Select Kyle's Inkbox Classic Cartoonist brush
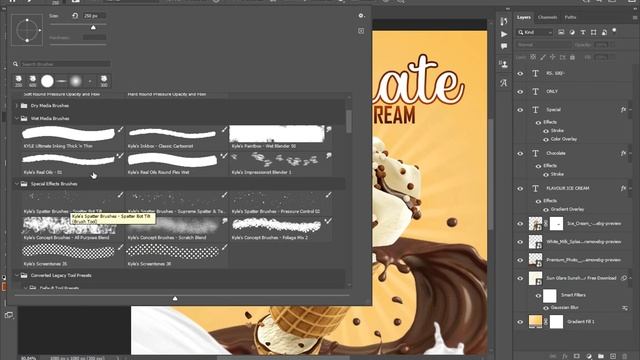This screenshot has height=360, width=640. point(176,137)
